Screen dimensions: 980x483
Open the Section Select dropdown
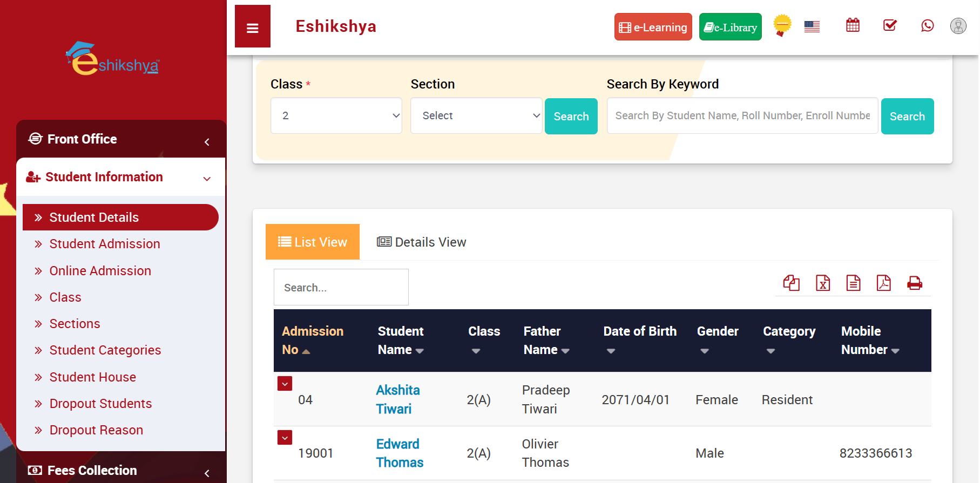pyautogui.click(x=476, y=115)
